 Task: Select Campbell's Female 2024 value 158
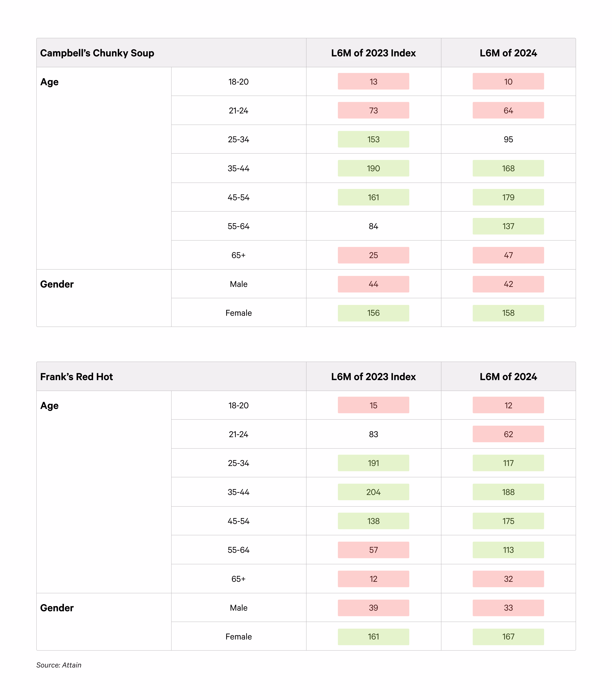tap(508, 313)
